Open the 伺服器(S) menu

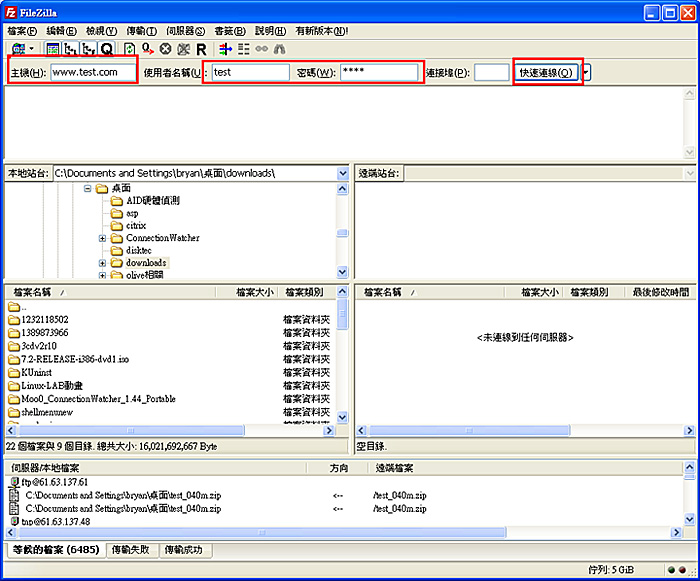point(186,31)
